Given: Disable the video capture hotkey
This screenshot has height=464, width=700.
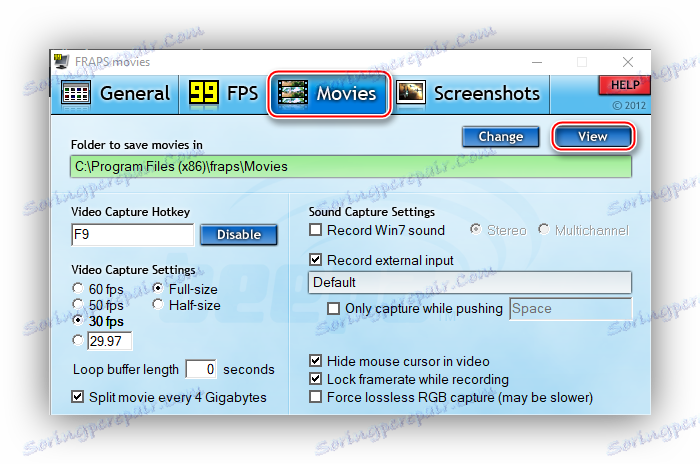Looking at the screenshot, I should pos(239,235).
